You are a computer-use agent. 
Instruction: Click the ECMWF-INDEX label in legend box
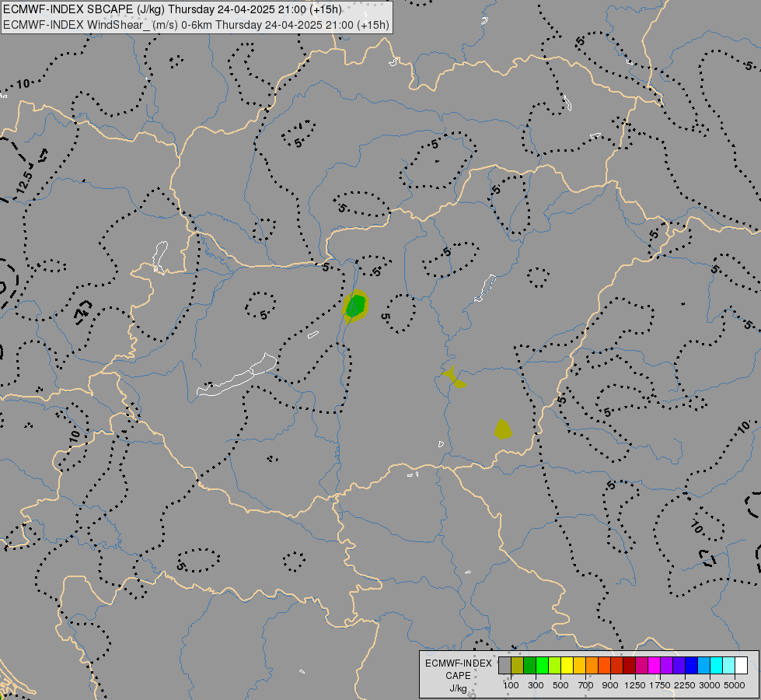[x=458, y=663]
